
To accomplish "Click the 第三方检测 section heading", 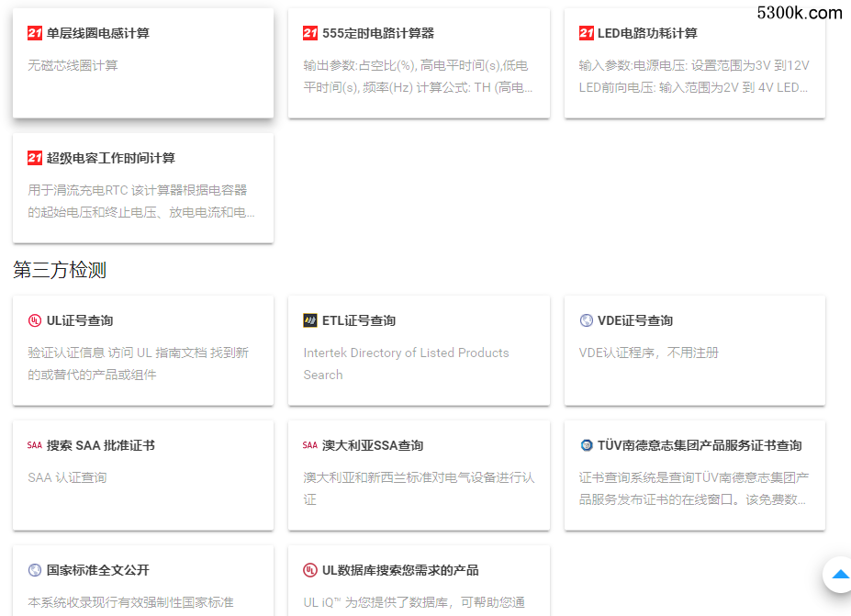I will (60, 270).
